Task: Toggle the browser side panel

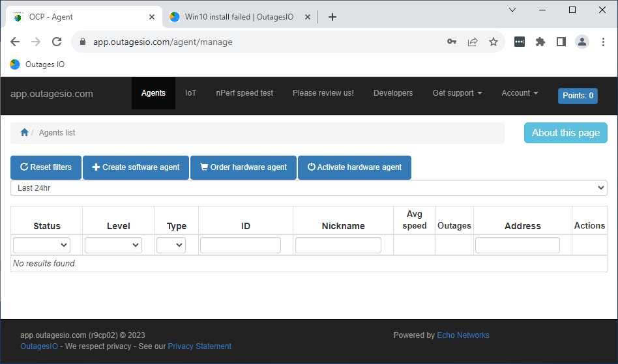Action: click(x=561, y=42)
